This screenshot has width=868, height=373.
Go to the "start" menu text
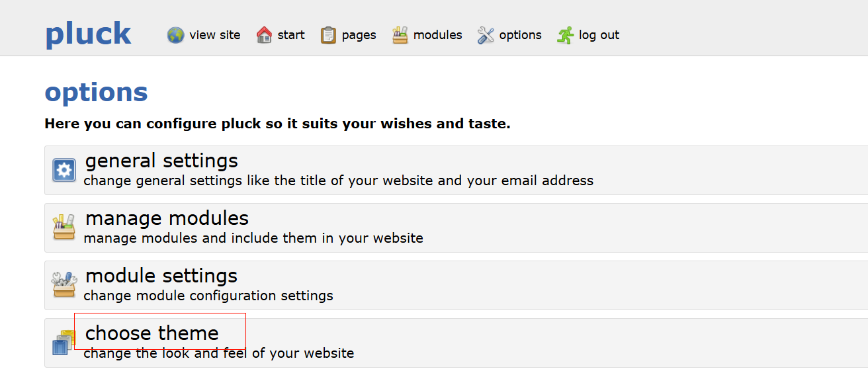(291, 35)
